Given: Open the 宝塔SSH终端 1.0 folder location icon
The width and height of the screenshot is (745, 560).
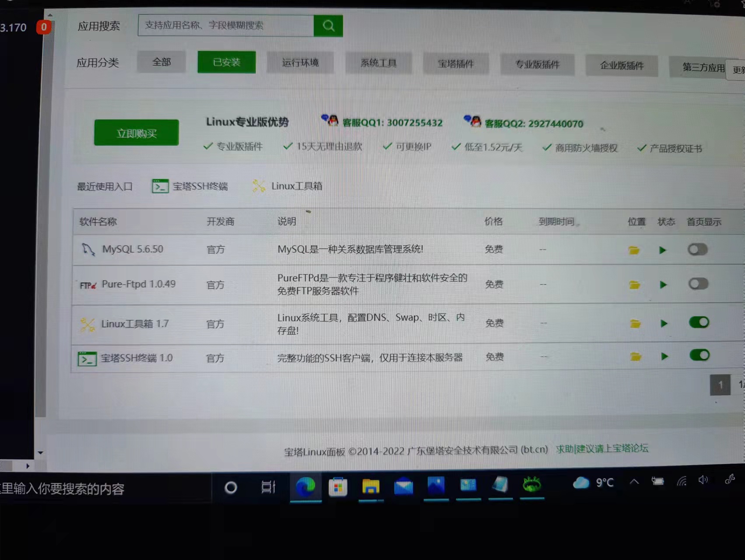Looking at the screenshot, I should tap(636, 357).
